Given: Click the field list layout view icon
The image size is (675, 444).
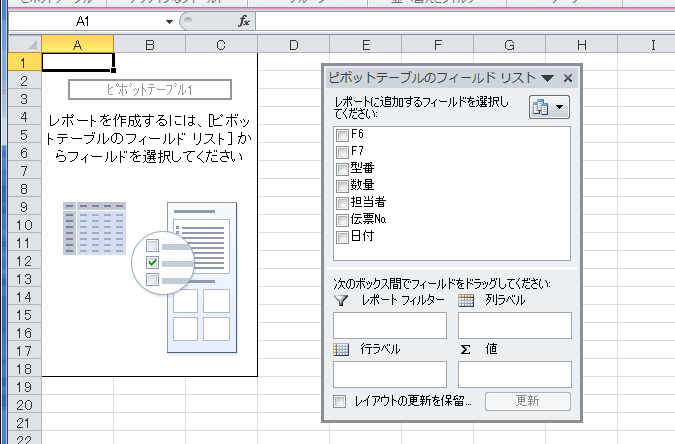Looking at the screenshot, I should 541,108.
